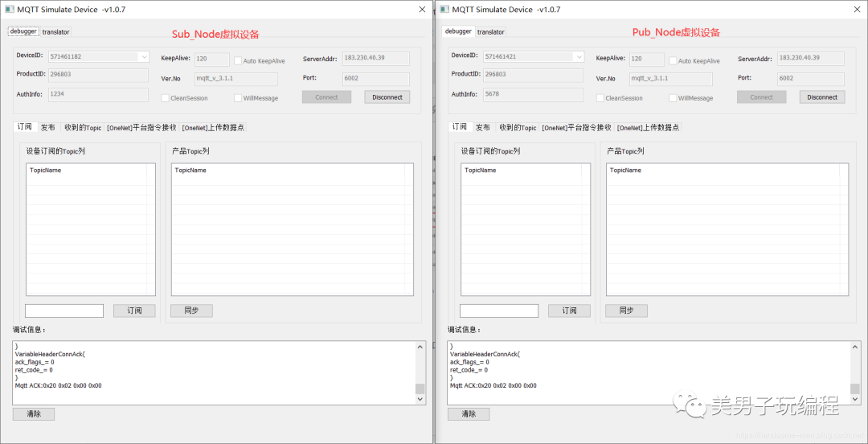Focus topic name input field in Pub_Node window
Image resolution: width=868 pixels, height=444 pixels.
point(499,310)
